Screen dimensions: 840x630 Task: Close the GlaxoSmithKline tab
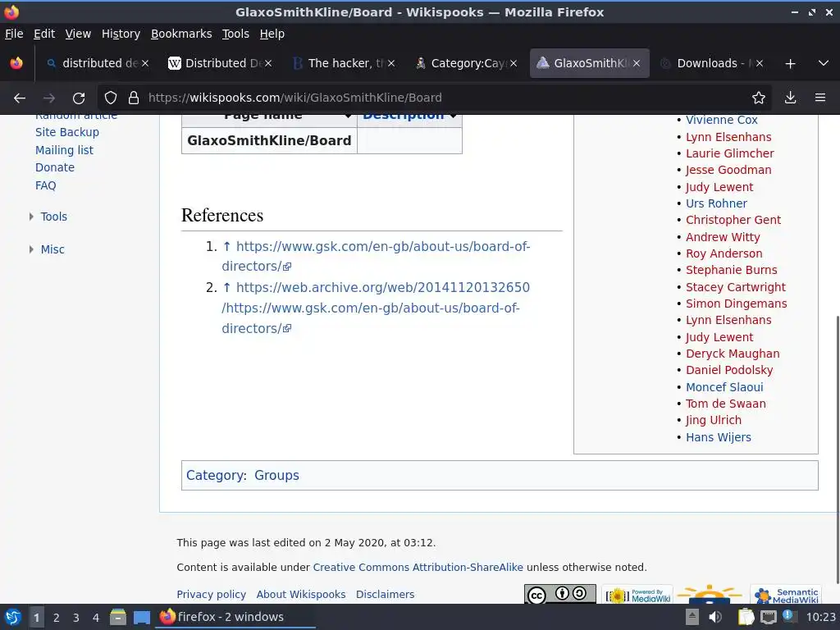tap(637, 63)
